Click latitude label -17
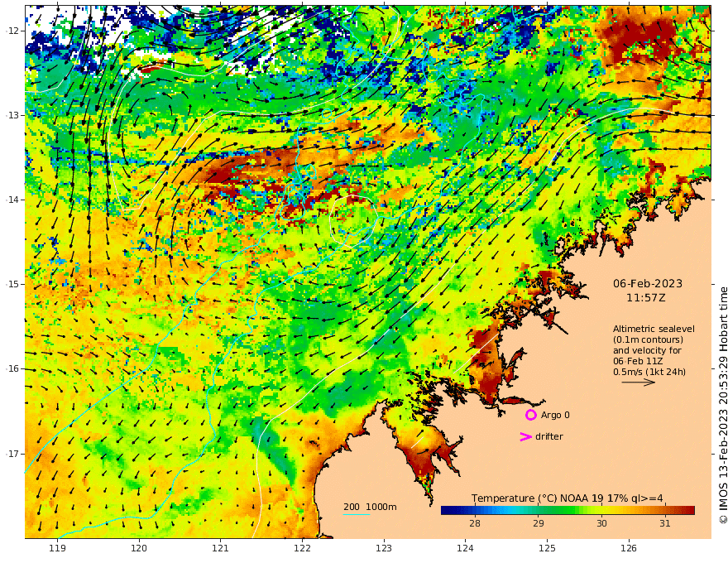 (x=12, y=454)
